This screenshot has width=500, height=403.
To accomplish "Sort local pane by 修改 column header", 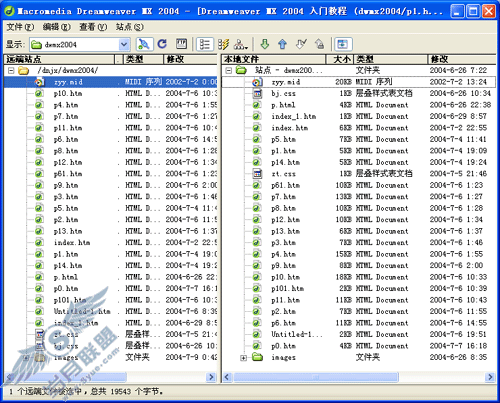I will pyautogui.click(x=462, y=59).
